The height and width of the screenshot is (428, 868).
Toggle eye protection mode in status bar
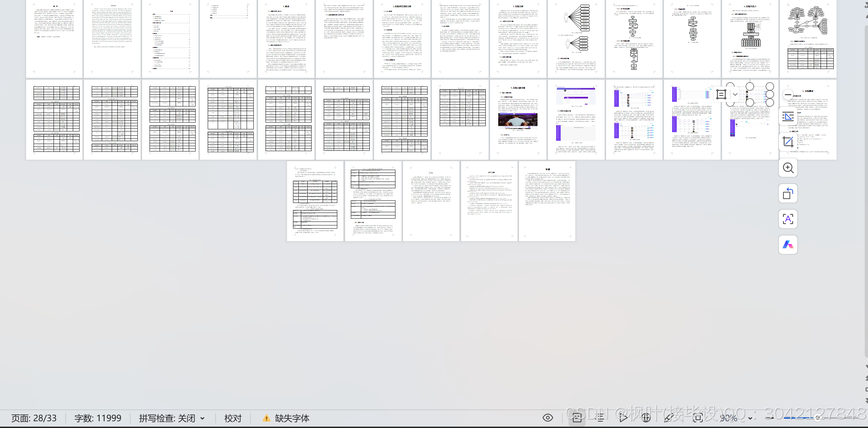[x=548, y=418]
